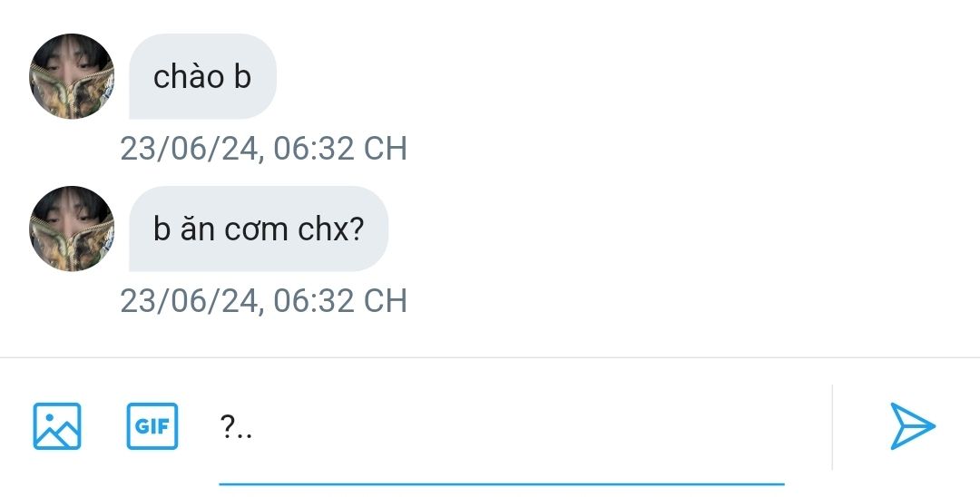This screenshot has width=980, height=497.
Task: Open sender's avatar beside "chào b"
Action: coord(72,76)
